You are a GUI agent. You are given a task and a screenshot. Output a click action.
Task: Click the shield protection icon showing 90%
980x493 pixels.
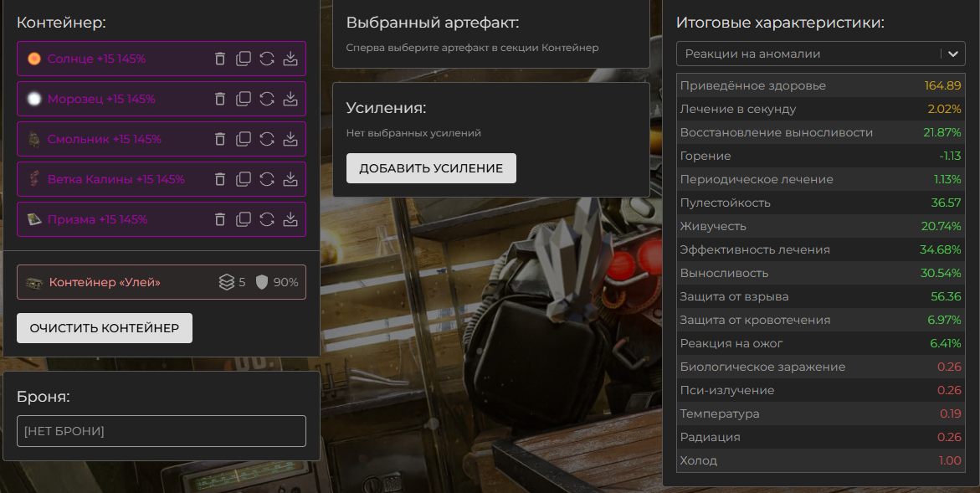coord(262,282)
